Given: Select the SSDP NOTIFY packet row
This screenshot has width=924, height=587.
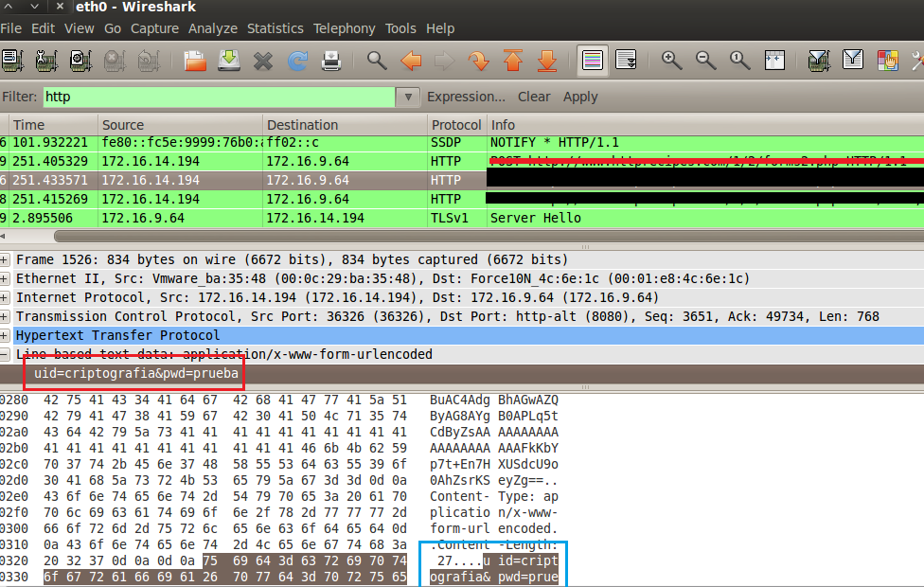Looking at the screenshot, I should 462,143.
